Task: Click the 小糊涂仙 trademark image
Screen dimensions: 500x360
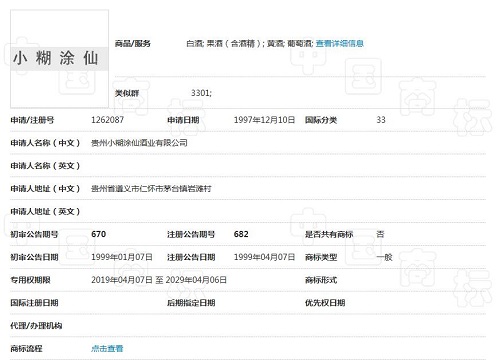Action: coord(59,59)
